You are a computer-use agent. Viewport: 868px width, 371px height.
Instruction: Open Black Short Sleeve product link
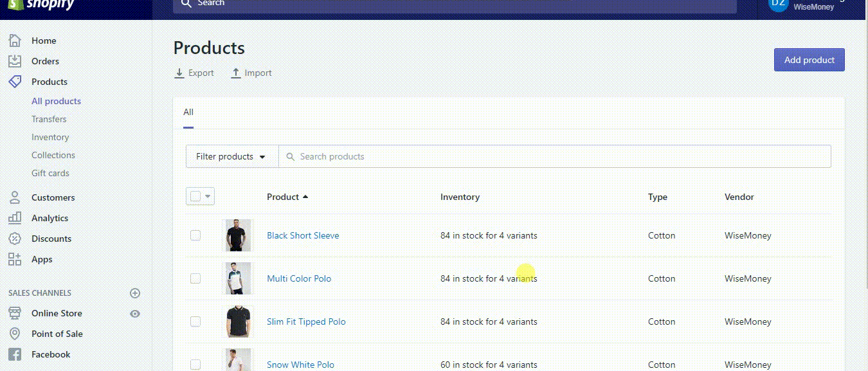(303, 235)
